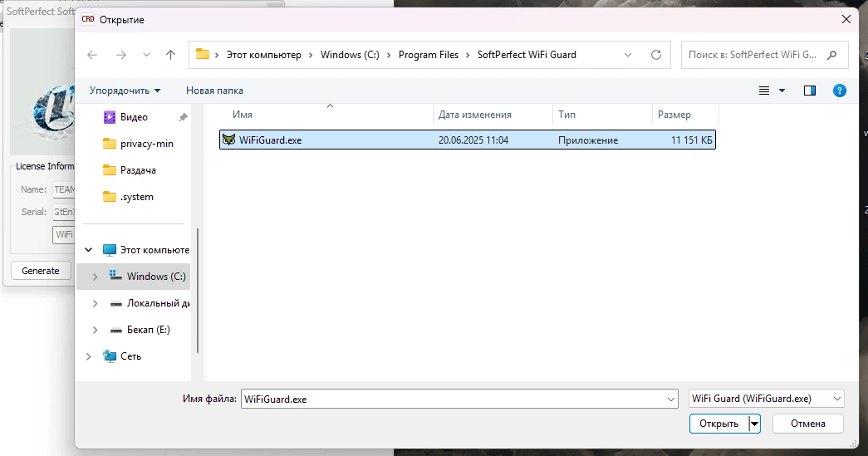The height and width of the screenshot is (456, 868).
Task: Select the Бекап (E:) drive
Action: coord(149,330)
